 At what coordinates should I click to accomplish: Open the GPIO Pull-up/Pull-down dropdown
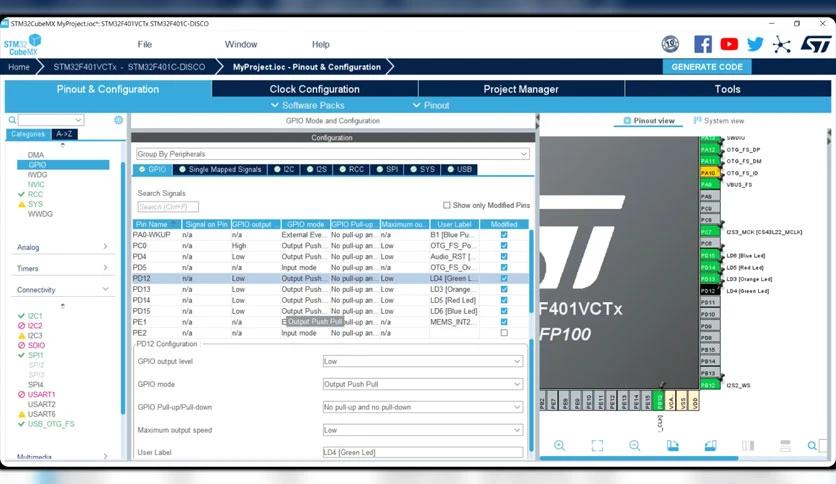423,407
